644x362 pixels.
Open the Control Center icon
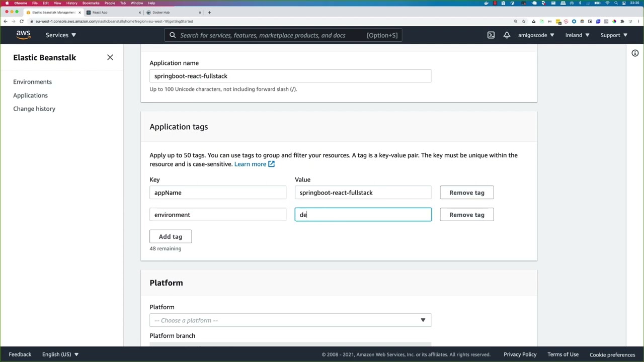click(x=624, y=3)
